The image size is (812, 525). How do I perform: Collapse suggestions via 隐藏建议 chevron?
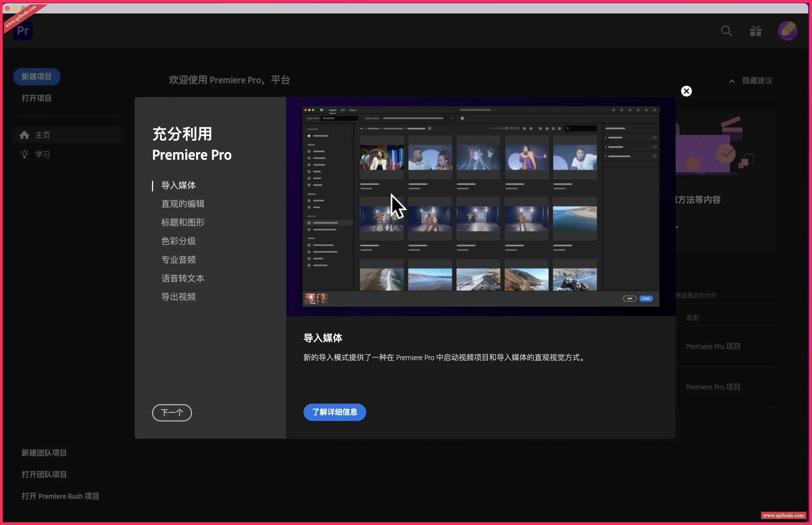coord(731,81)
